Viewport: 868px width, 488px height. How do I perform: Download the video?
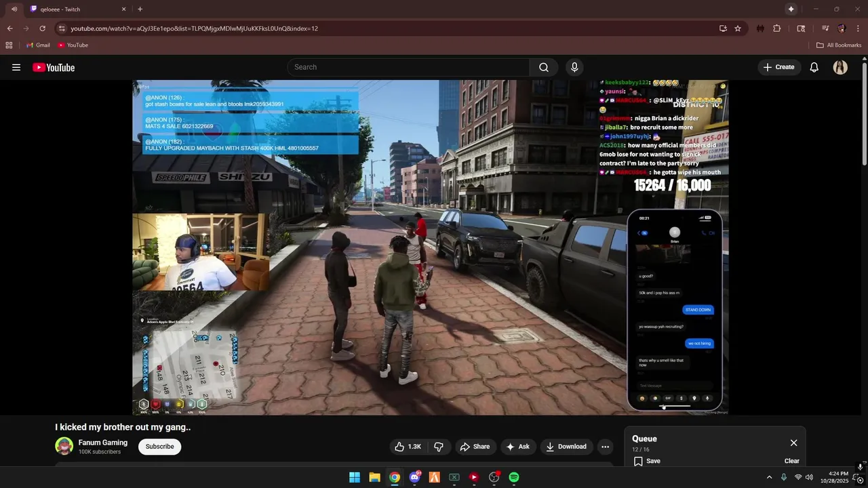pos(566,447)
